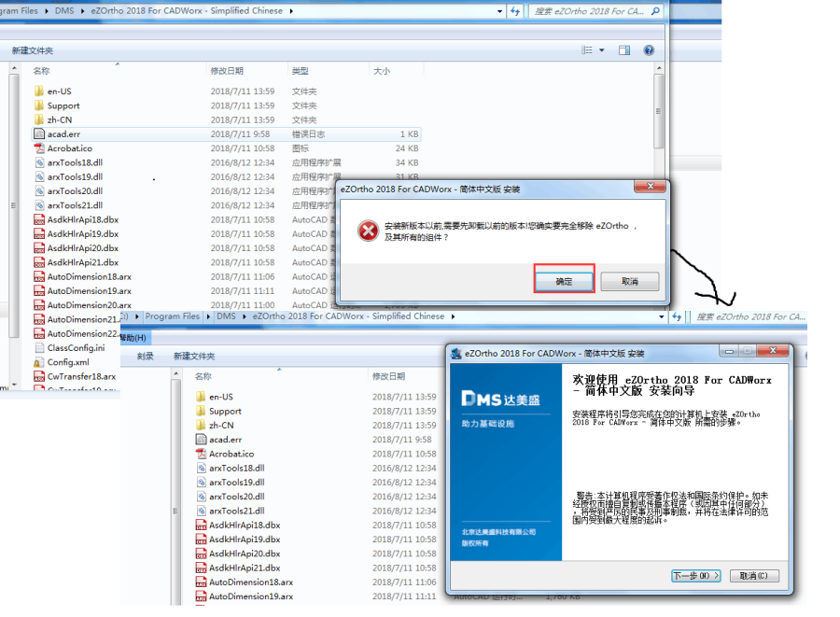Cancel uninstall with the 取消 button
Screen dimensions: 840x617
pyautogui.click(x=629, y=281)
